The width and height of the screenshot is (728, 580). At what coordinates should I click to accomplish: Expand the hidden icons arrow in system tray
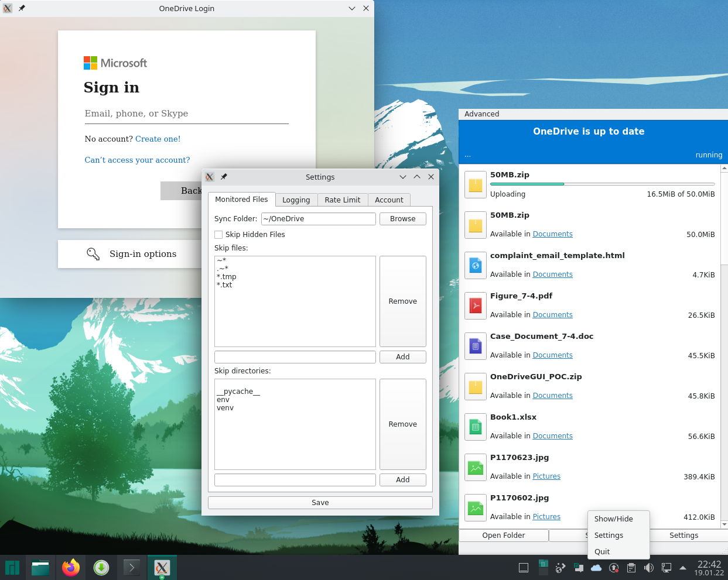pos(682,567)
